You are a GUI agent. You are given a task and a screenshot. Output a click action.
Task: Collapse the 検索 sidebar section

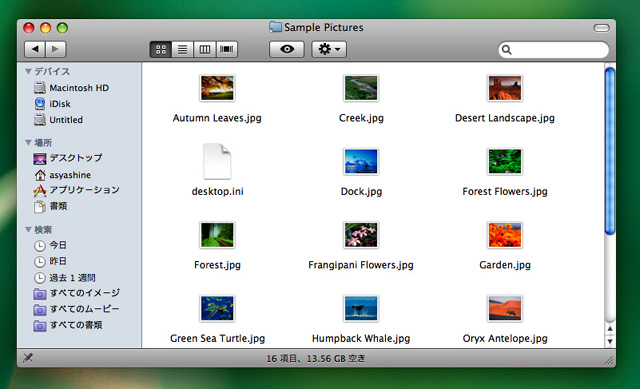pos(28,230)
